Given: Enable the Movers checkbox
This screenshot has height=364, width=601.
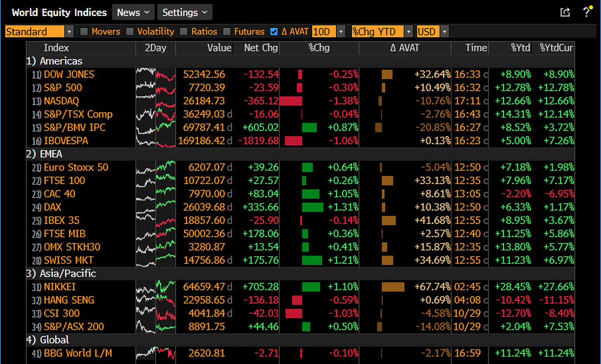Looking at the screenshot, I should pyautogui.click(x=84, y=32).
